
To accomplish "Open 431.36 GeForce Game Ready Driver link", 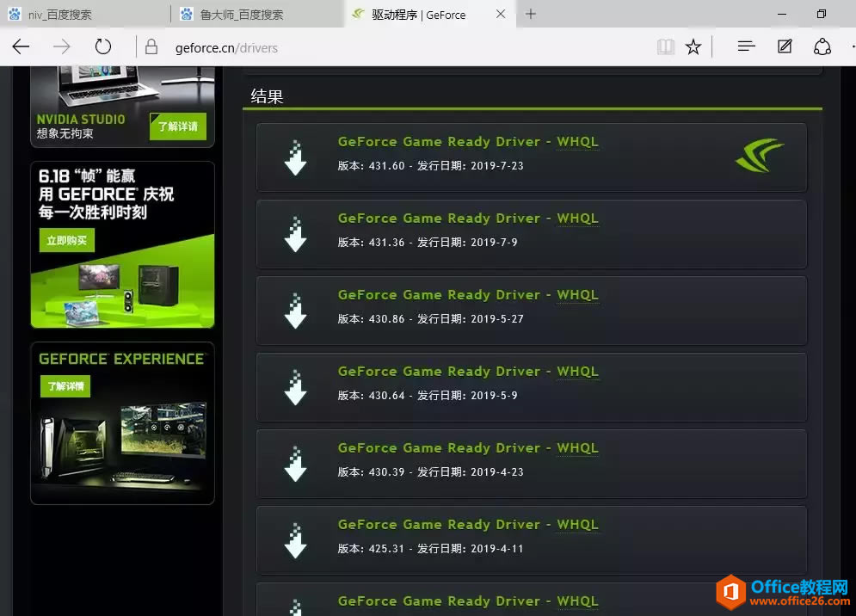I will [468, 218].
